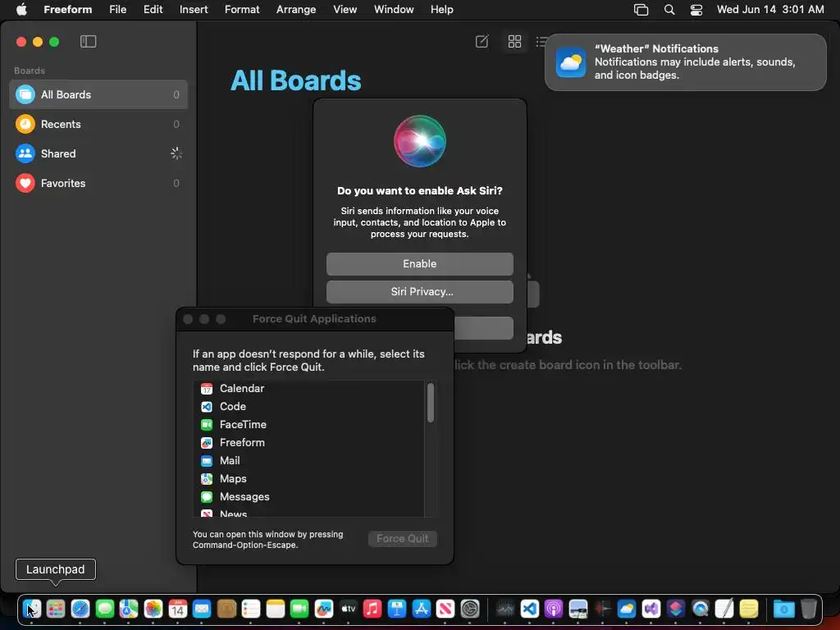
Task: Open the Edit menu
Action: coord(153,10)
